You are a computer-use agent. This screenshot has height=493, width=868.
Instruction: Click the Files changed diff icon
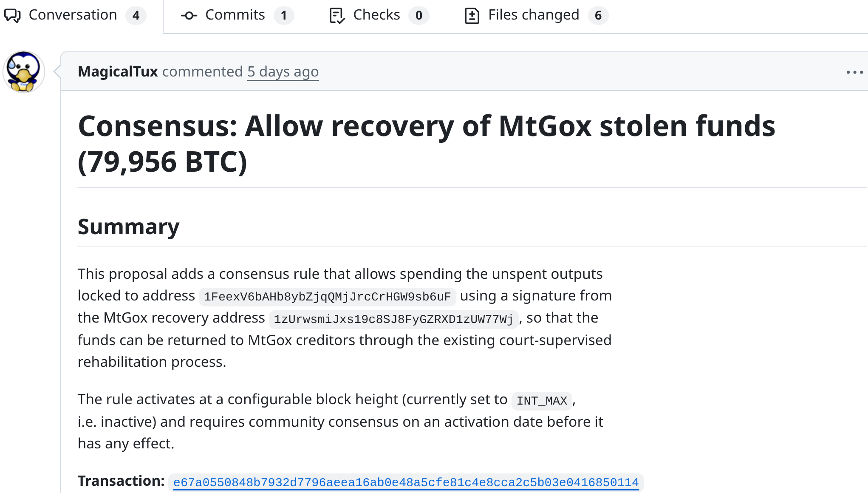[x=472, y=16]
